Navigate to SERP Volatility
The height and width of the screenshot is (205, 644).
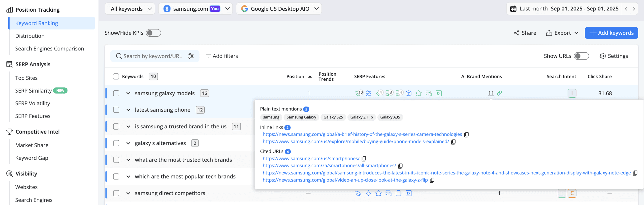point(32,103)
